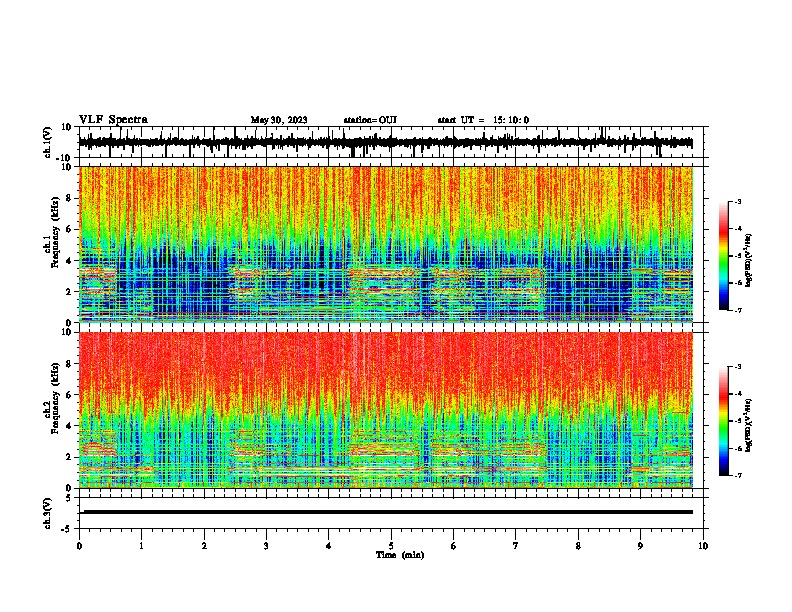Screen dimensions: 792x612
Task: Click the ch.1 voltage waveform trace
Action: click(386, 143)
